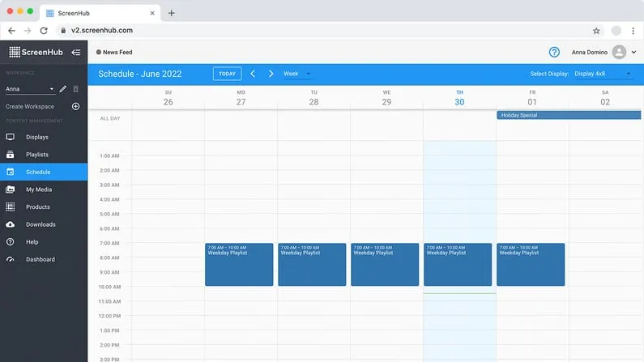
Task: Open Downloads in sidebar
Action: [x=44, y=224]
